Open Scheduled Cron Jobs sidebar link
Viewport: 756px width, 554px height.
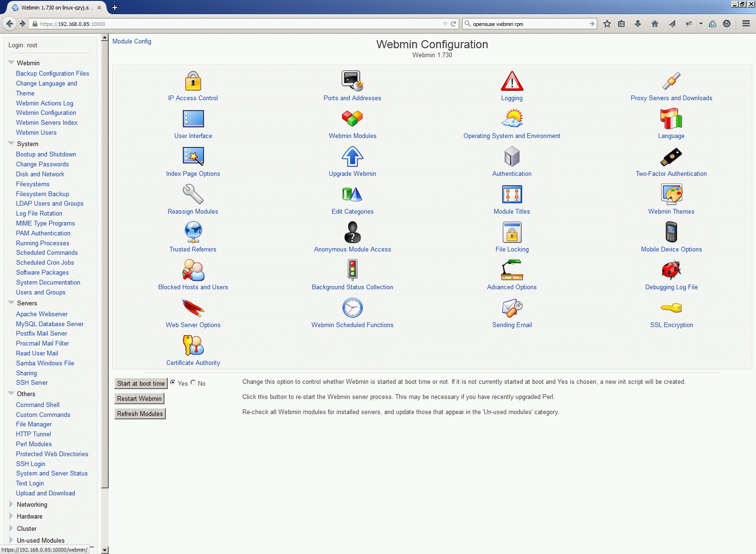tap(45, 262)
